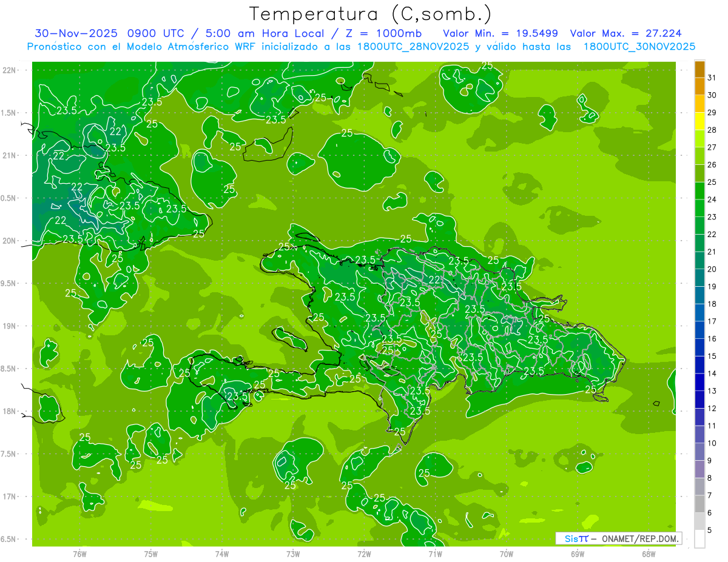Image resolution: width=728 pixels, height=562 pixels.
Task: Pick the yellow swatch between legend values 28 and 29
Action: pos(699,121)
